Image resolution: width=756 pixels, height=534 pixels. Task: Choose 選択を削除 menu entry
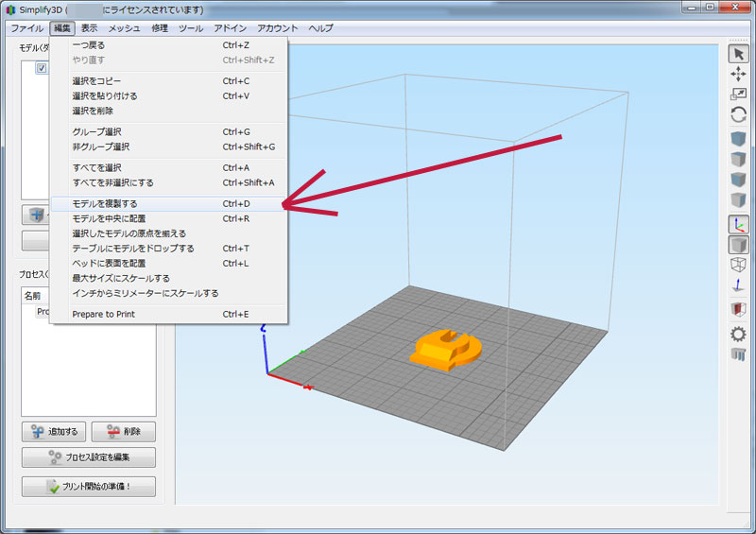click(169, 111)
